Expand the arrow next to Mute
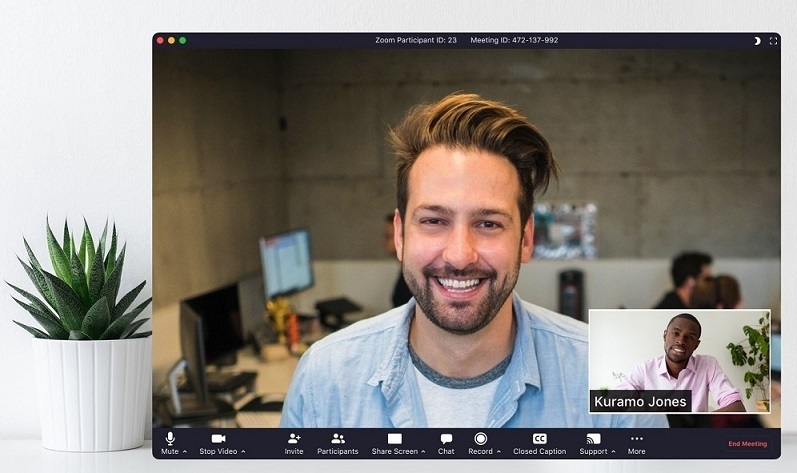 coord(185,452)
